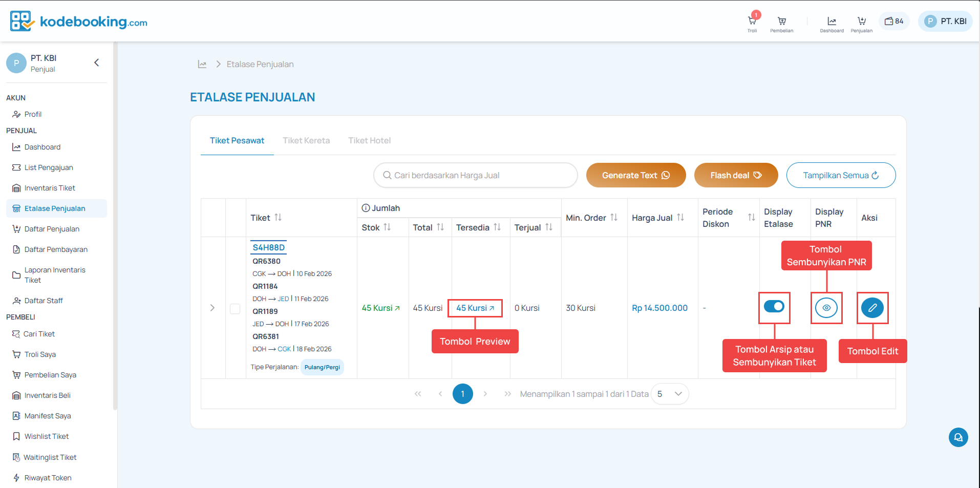Screen dimensions: 980x488
Task: Toggle the Display PNR eye icon
Action: 826,308
